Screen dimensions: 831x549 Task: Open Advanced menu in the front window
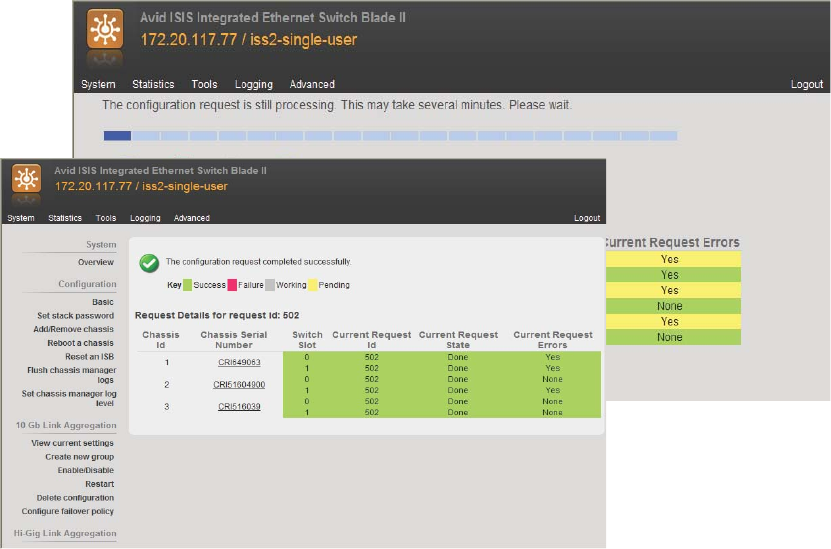pos(192,218)
